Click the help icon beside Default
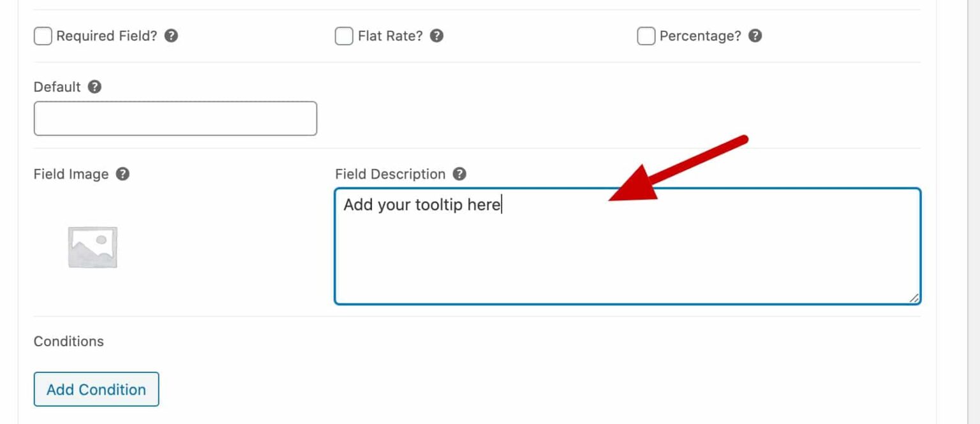The height and width of the screenshot is (424, 980). pos(94,87)
